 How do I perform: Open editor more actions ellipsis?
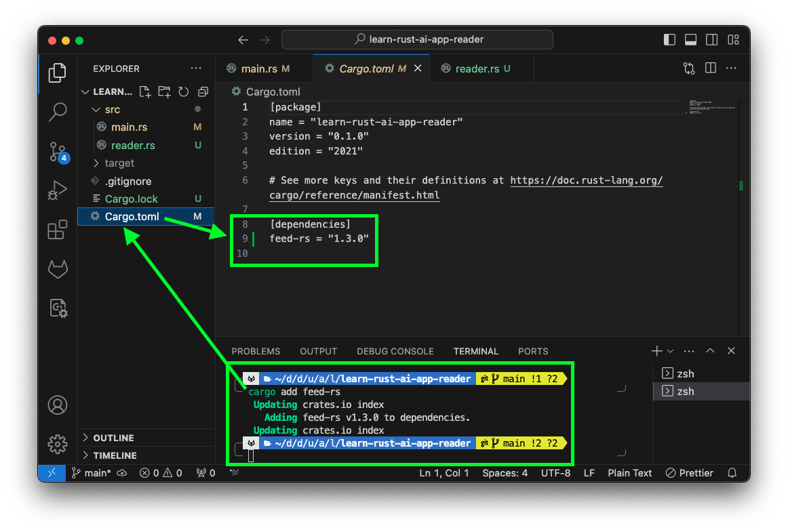pos(731,68)
